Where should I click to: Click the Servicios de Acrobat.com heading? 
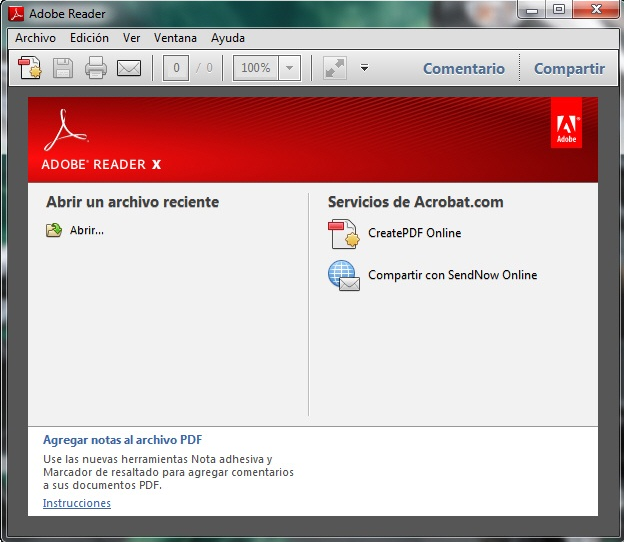coord(415,202)
